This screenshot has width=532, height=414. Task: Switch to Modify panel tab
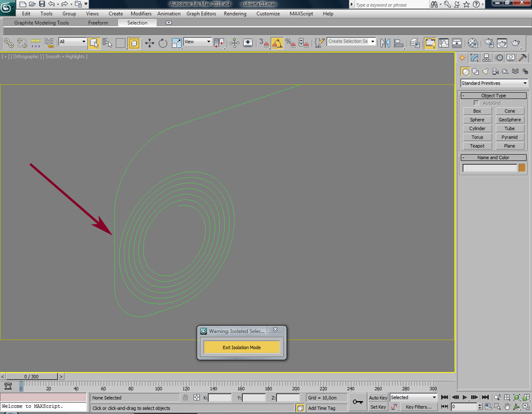click(x=474, y=58)
